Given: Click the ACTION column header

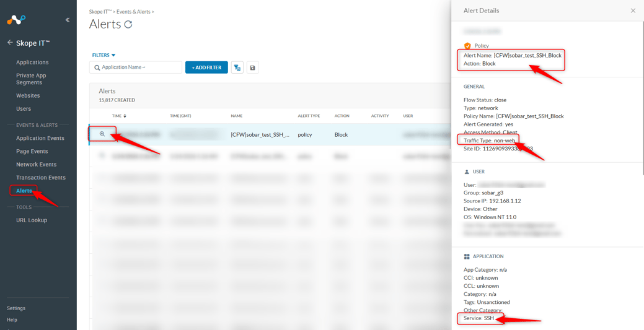Looking at the screenshot, I should pos(342,116).
